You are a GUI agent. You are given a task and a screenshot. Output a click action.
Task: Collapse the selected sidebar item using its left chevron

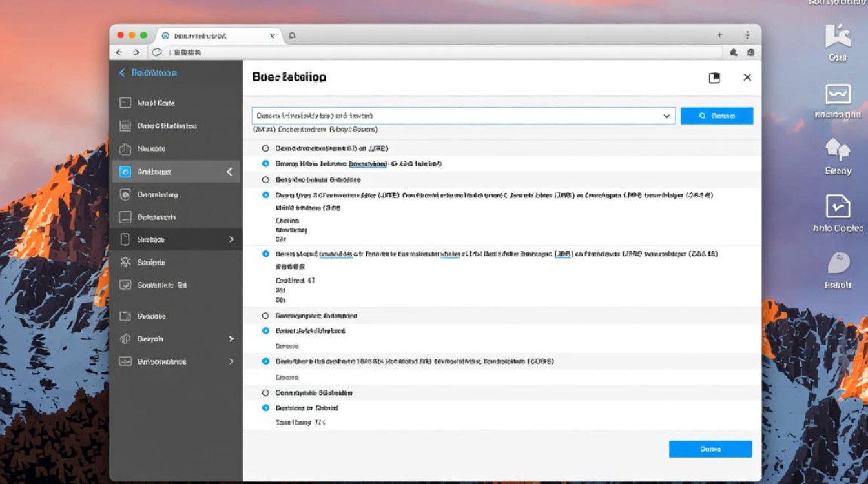pos(229,172)
